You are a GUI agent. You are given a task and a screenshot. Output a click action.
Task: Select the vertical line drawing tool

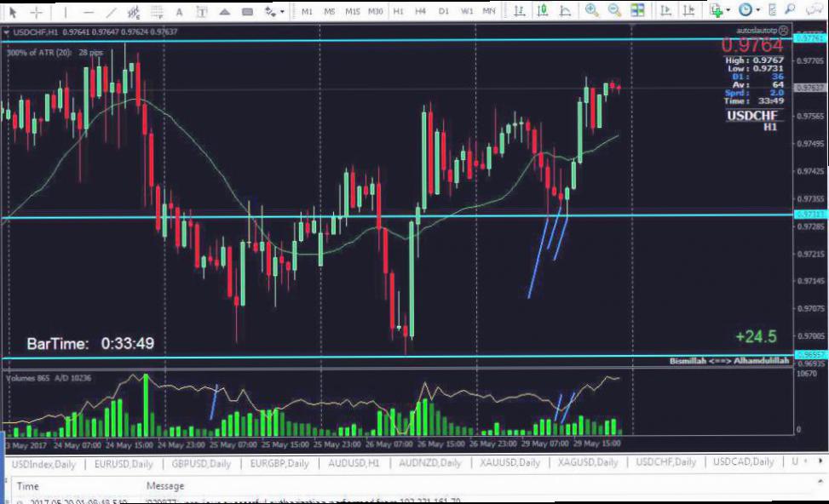pyautogui.click(x=66, y=12)
